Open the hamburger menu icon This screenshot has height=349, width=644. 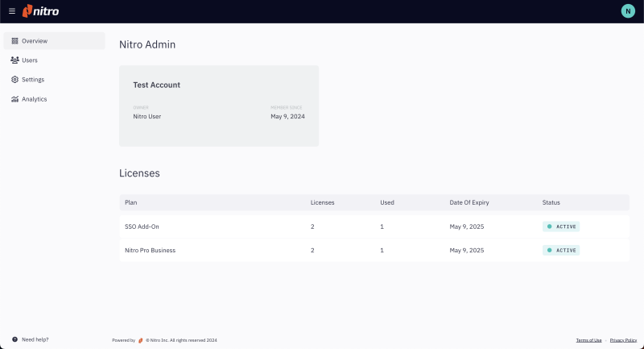[x=12, y=11]
